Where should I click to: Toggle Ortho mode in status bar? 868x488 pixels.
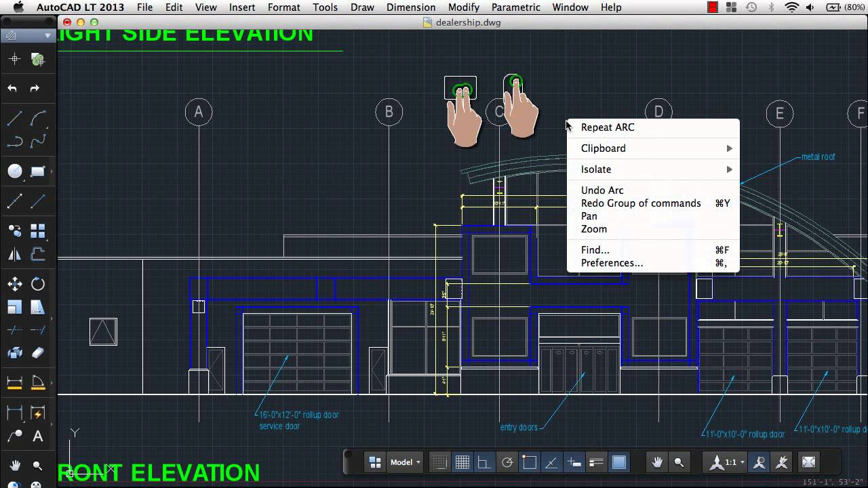[x=484, y=462]
